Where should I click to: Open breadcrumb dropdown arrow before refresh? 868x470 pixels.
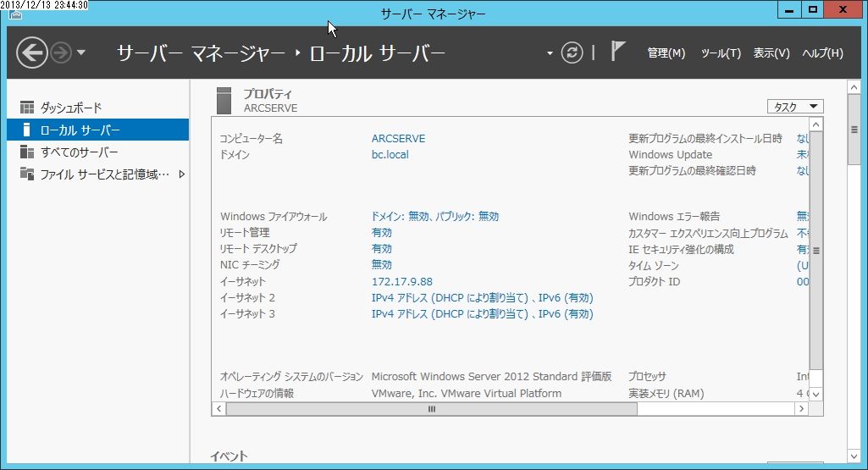tap(550, 53)
